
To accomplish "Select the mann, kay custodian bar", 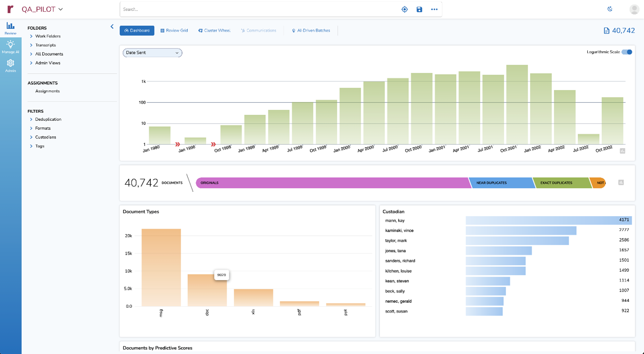I will pyautogui.click(x=549, y=220).
